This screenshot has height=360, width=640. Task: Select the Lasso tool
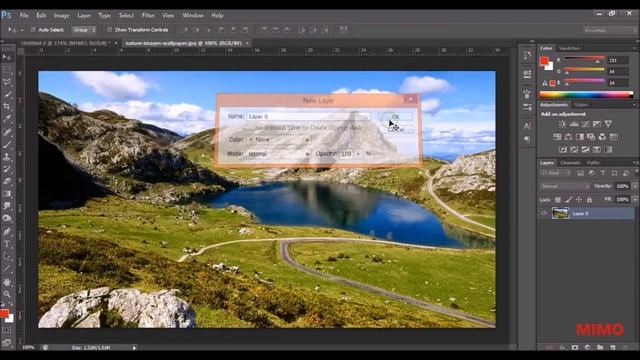7,82
